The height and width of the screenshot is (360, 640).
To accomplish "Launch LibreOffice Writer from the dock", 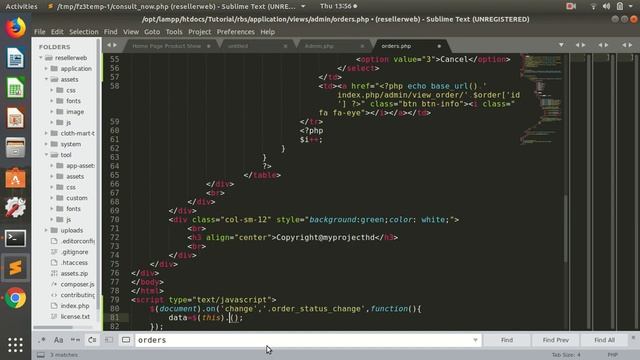I will 16,58.
